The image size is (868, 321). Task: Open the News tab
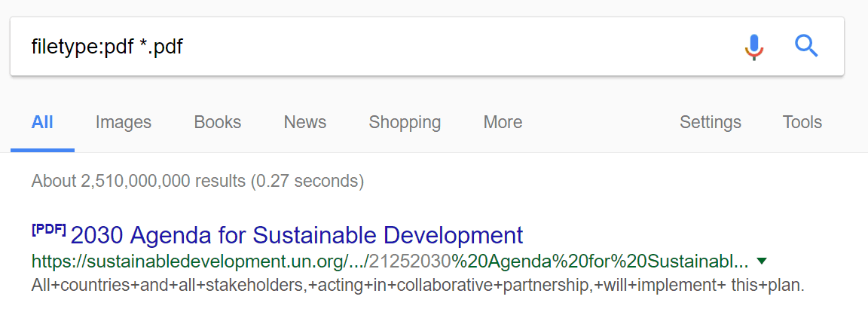[305, 122]
